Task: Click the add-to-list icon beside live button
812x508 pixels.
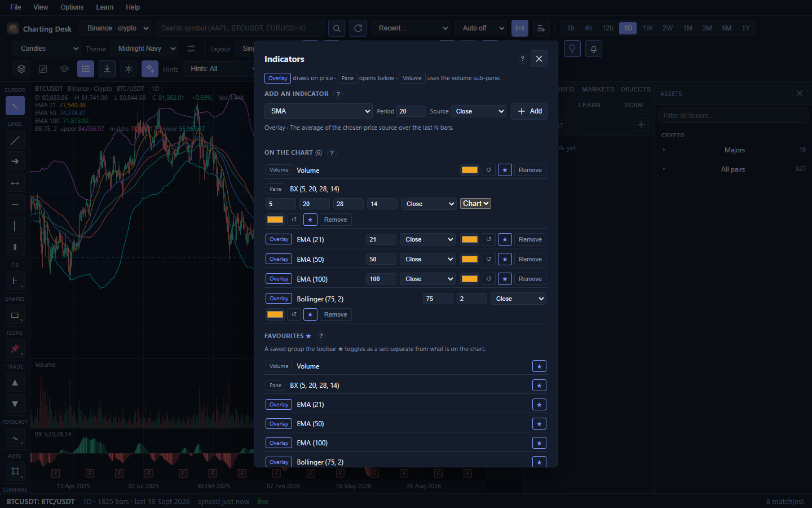Action: click(x=541, y=28)
